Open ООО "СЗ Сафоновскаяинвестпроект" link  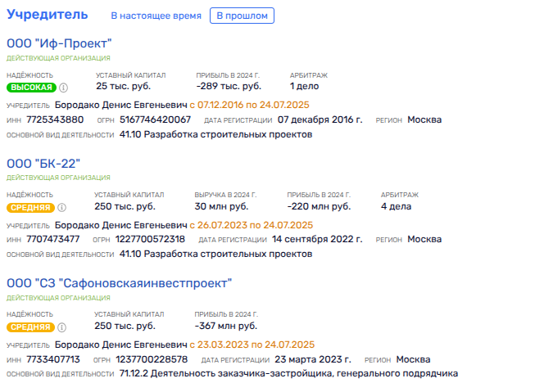point(120,283)
